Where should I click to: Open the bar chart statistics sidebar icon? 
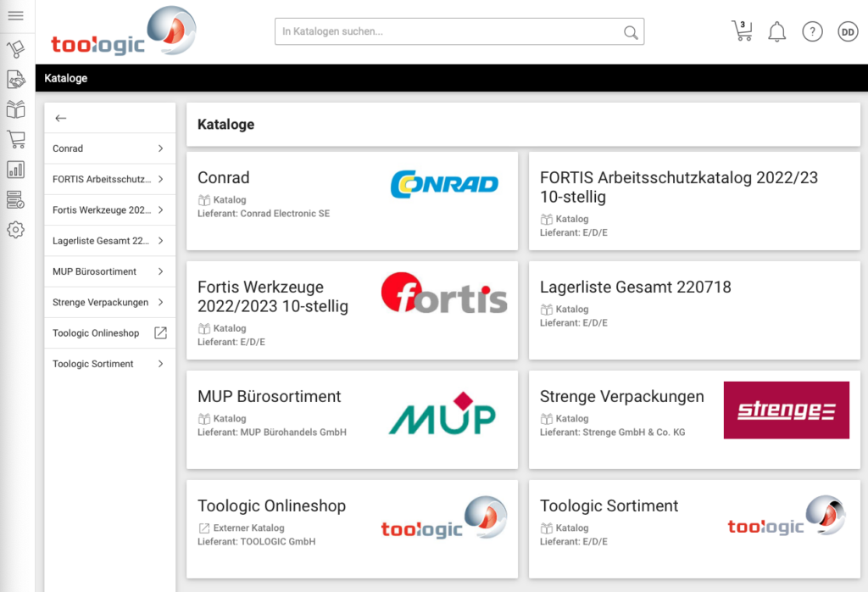pos(15,170)
